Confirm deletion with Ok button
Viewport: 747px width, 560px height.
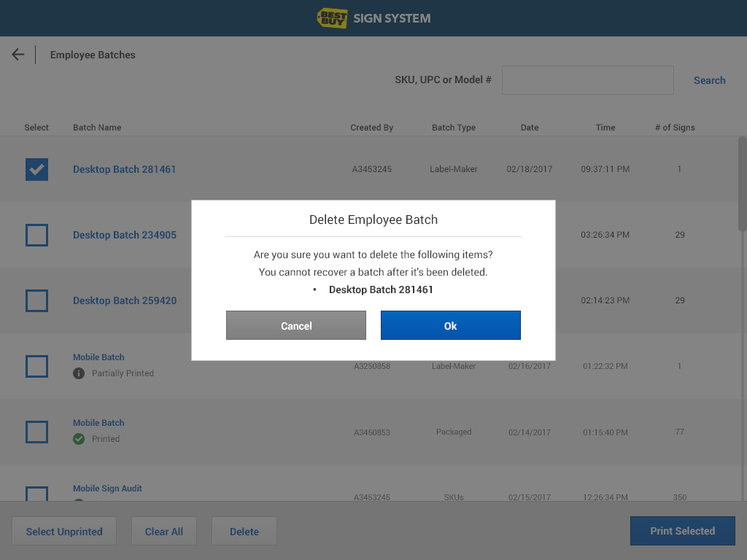(451, 325)
